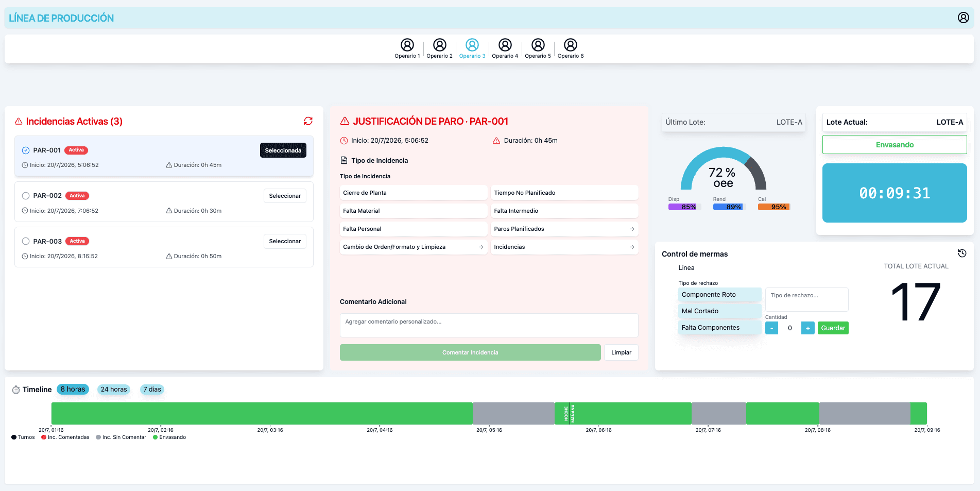This screenshot has height=491, width=980.
Task: Increase Cantidad with the plus button
Action: pyautogui.click(x=807, y=328)
